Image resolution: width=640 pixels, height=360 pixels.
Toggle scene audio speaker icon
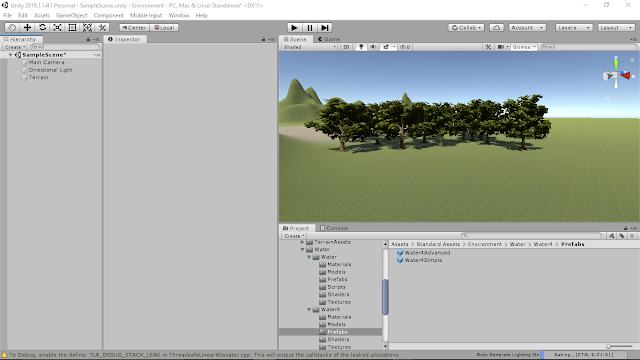tap(373, 47)
